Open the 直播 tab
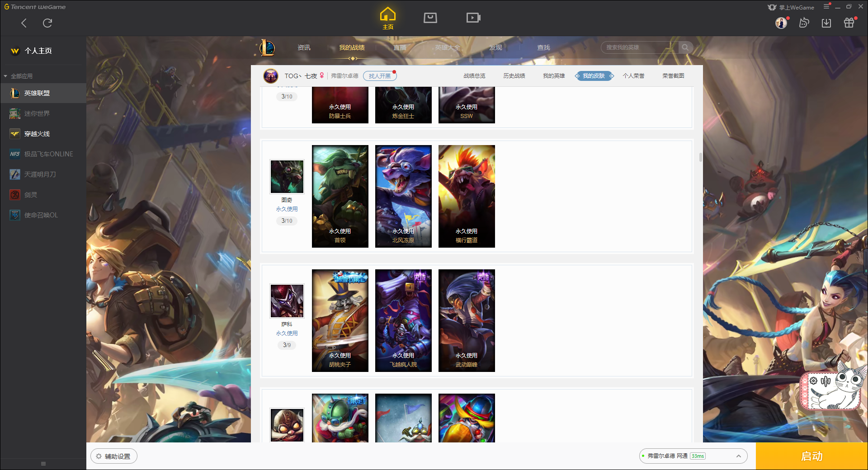This screenshot has width=868, height=470. [400, 47]
